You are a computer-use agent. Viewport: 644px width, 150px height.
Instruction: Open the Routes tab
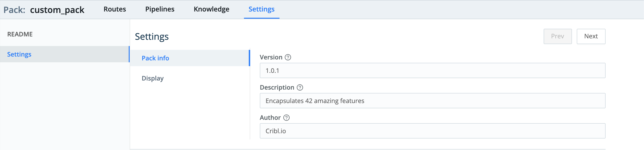(x=114, y=9)
